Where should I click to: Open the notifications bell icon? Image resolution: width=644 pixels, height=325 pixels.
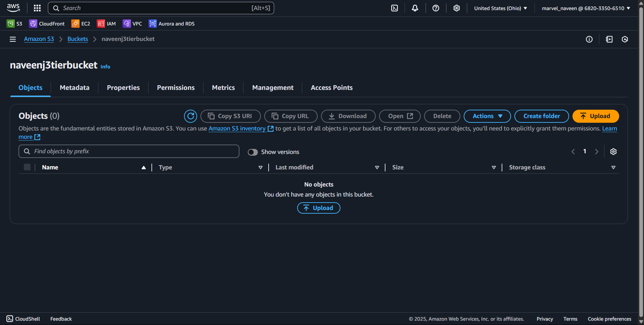point(415,8)
